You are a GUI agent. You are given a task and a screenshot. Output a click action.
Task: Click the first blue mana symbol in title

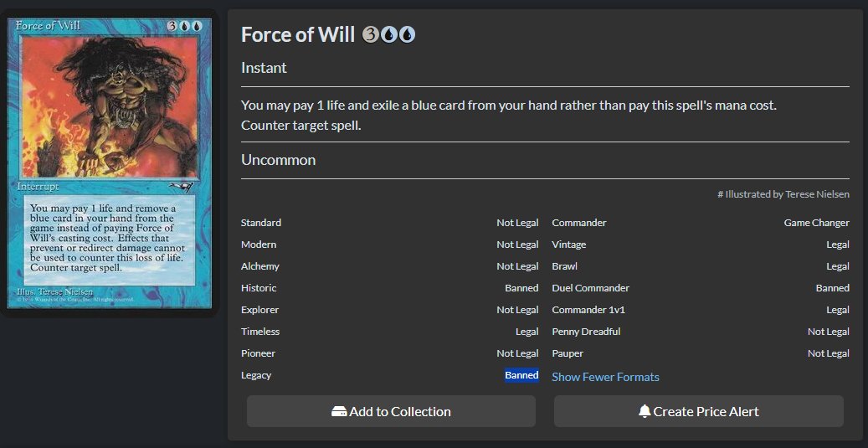point(388,35)
